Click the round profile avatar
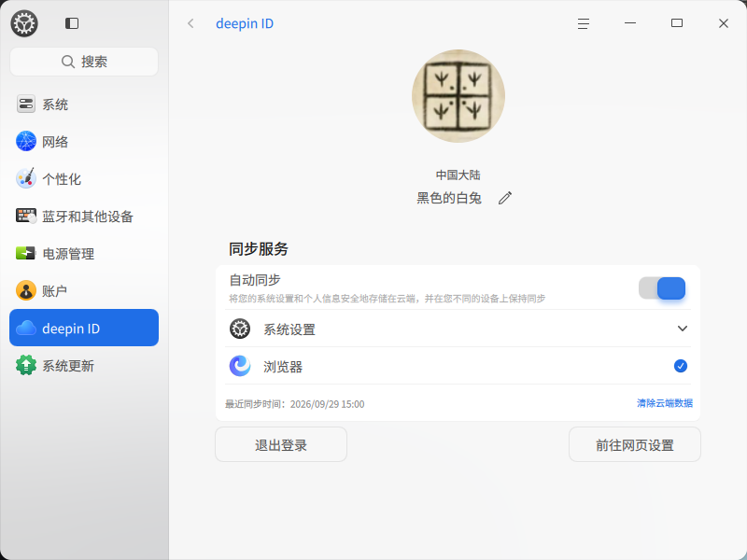 458,96
